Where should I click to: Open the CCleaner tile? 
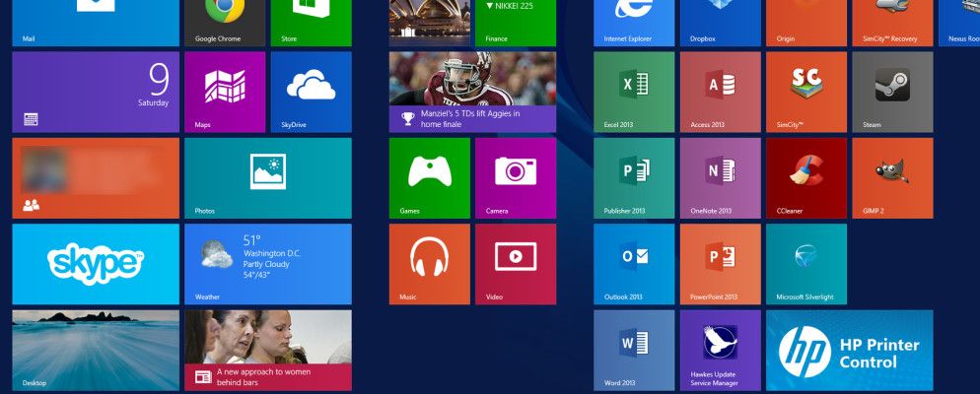pyautogui.click(x=806, y=178)
